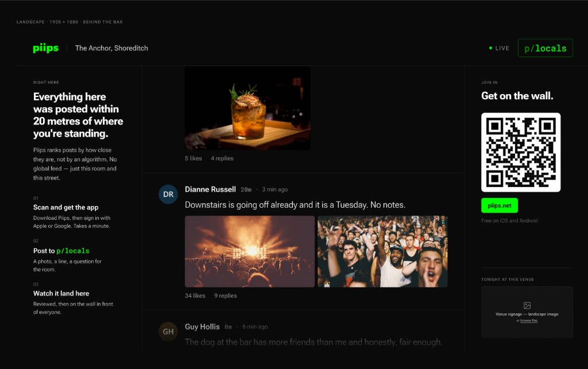Click '20m' distance on Dianne's post
The image size is (588, 369).
point(246,189)
